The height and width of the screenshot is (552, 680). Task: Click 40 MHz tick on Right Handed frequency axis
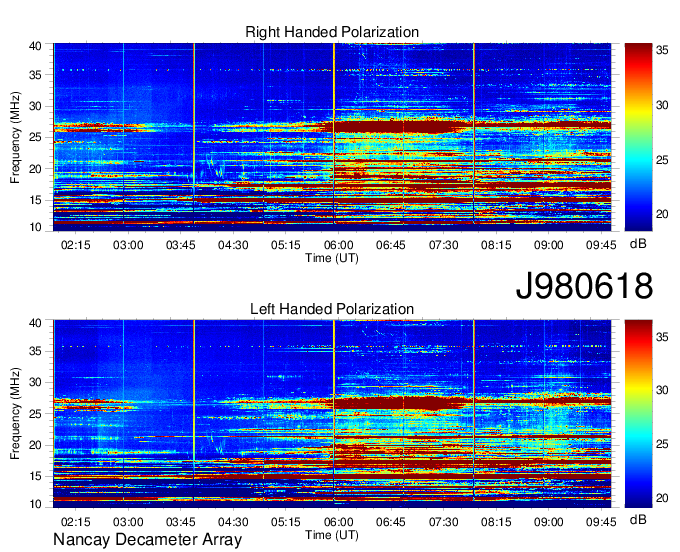[x=35, y=46]
